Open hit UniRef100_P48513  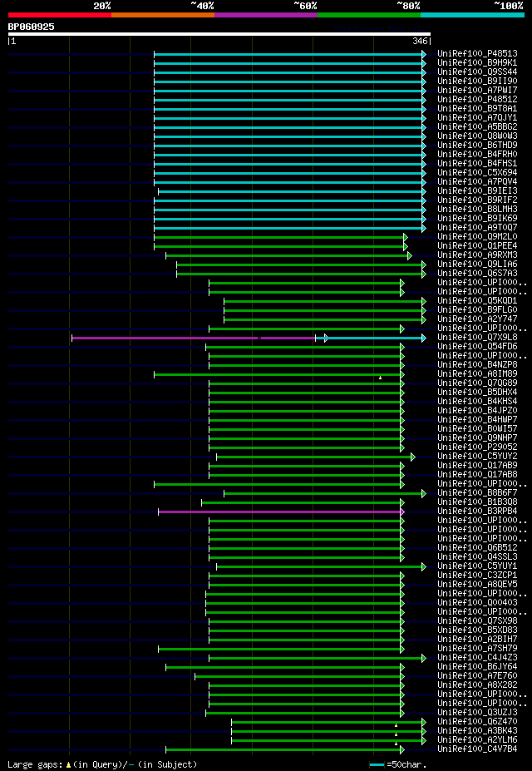pyautogui.click(x=477, y=53)
